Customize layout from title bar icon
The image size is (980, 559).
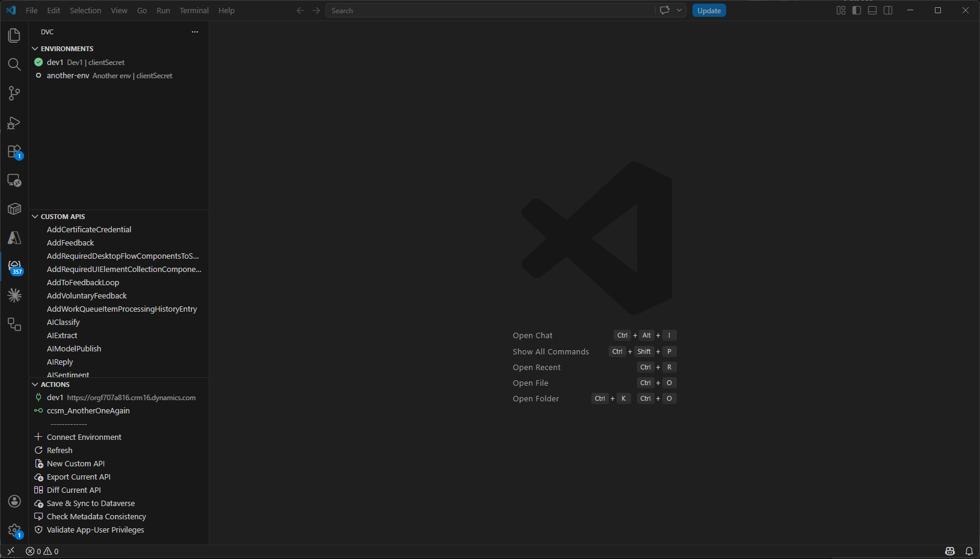point(841,10)
